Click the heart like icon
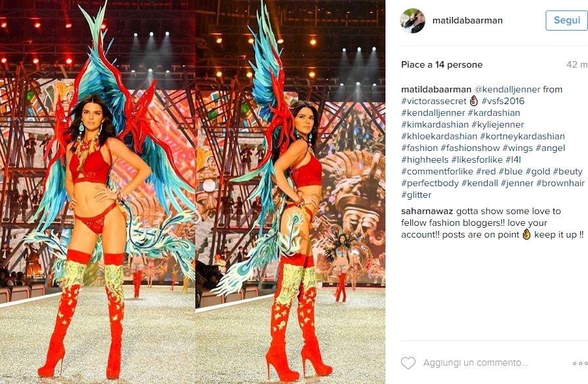 [408, 363]
